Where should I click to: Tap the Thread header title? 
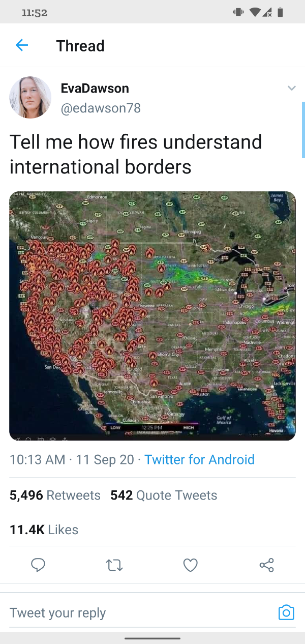(x=80, y=46)
